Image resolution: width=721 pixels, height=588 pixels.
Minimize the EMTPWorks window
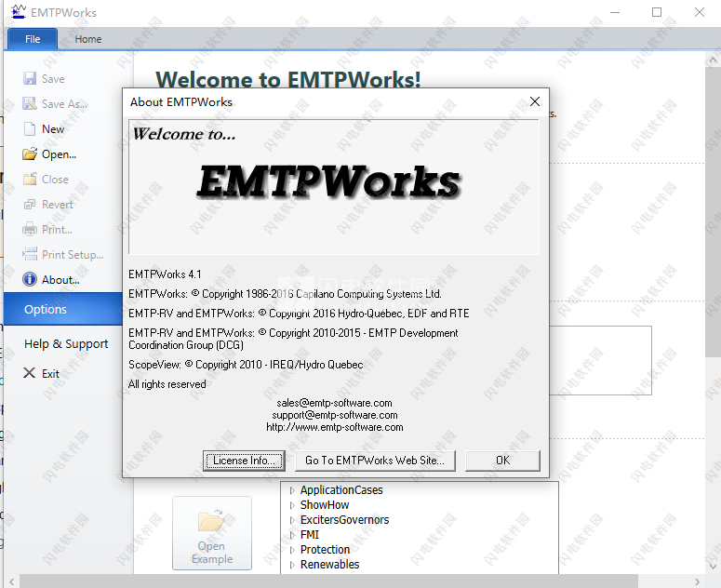click(x=615, y=12)
